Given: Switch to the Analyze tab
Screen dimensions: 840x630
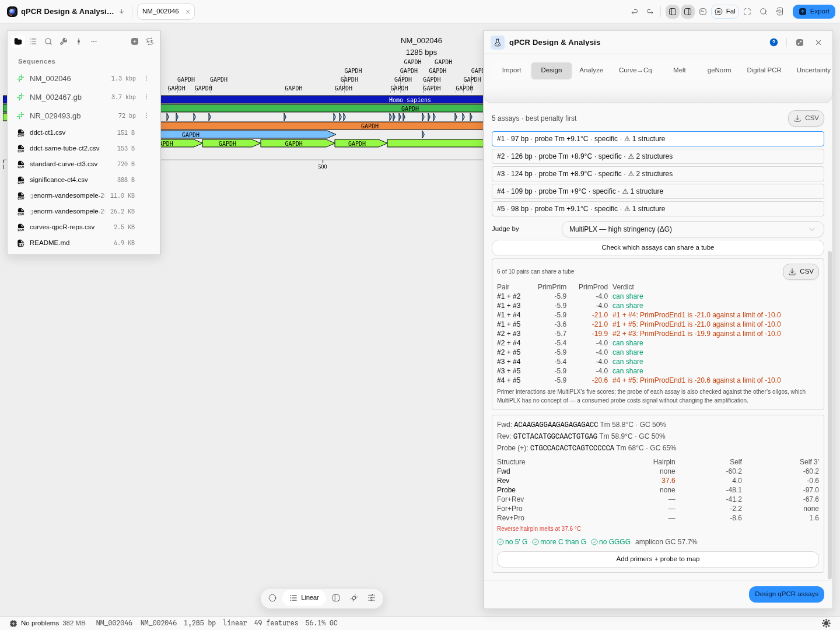Looking at the screenshot, I should tap(591, 71).
